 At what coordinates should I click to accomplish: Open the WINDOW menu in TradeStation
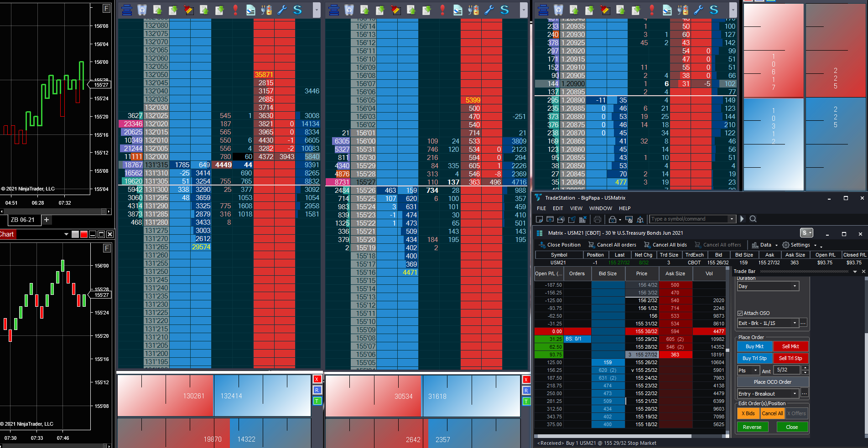601,208
